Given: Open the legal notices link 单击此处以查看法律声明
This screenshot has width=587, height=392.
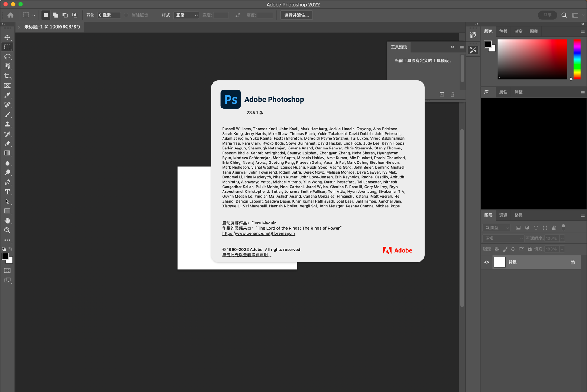Looking at the screenshot, I should coord(247,255).
